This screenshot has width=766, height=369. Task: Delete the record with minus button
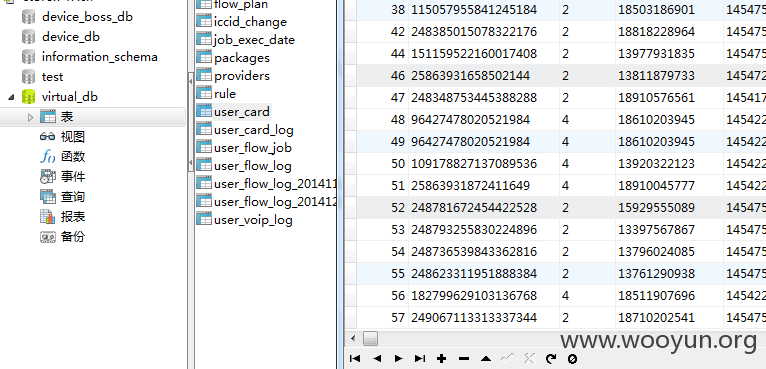(464, 359)
